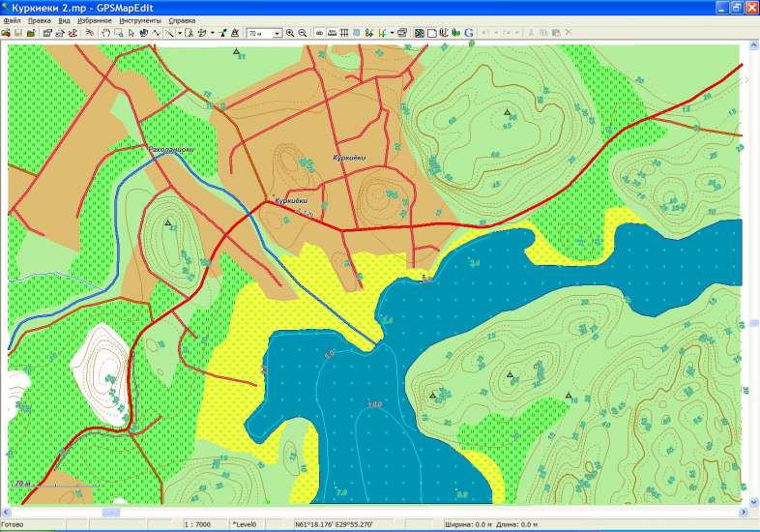The width and height of the screenshot is (760, 532).
Task: Expand the arrow beside the green track icon
Action: coord(391,33)
